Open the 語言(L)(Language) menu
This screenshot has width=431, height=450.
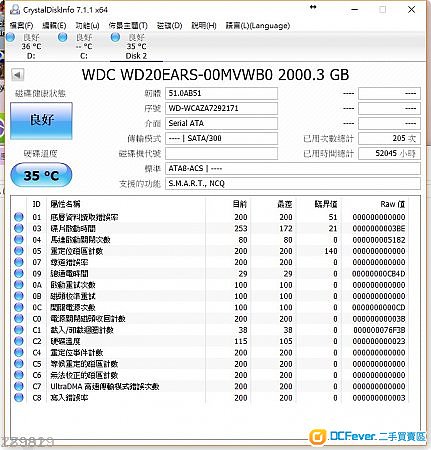(x=258, y=26)
